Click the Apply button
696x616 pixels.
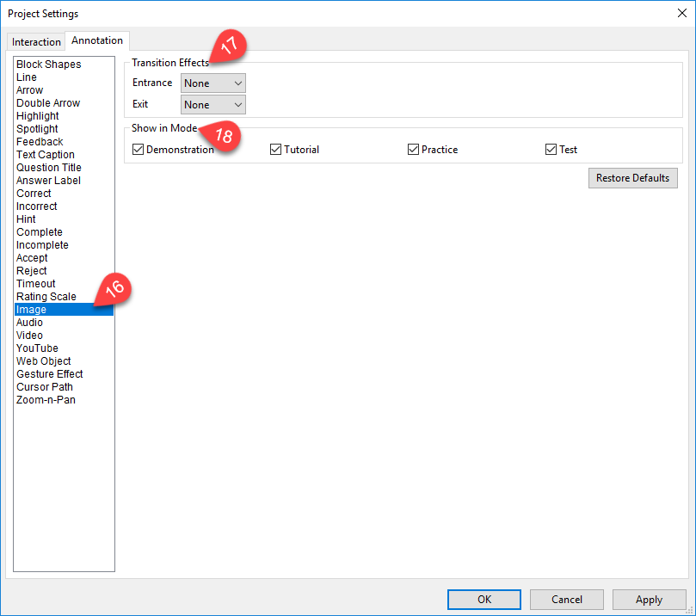(649, 600)
